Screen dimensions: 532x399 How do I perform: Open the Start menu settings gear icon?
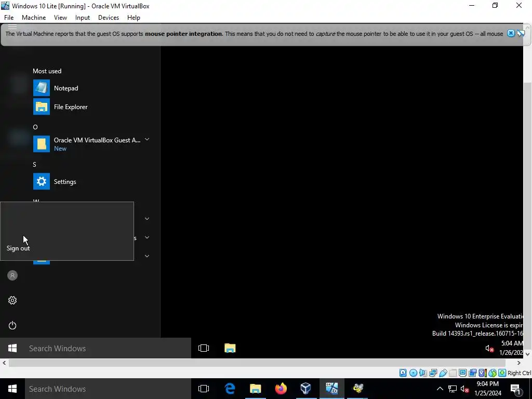(x=12, y=300)
